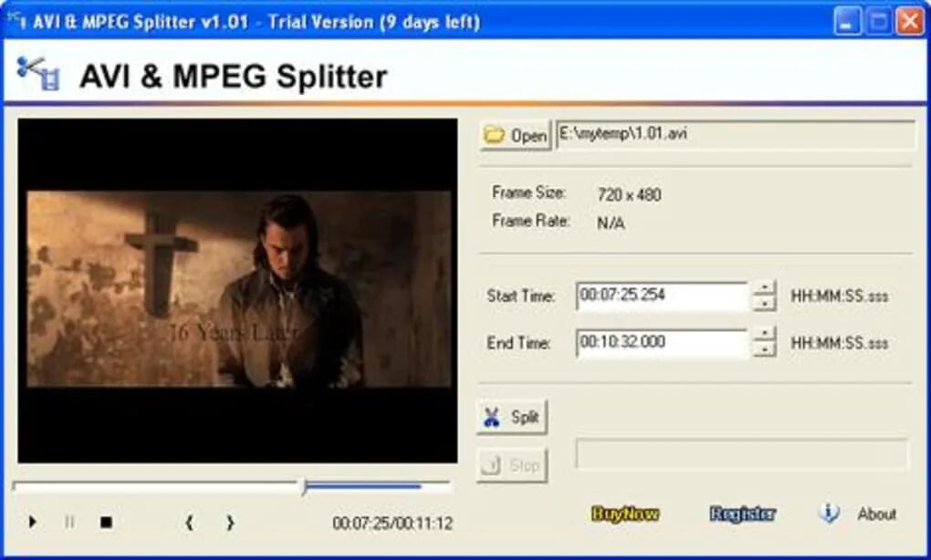Increase End Time with up spinner arrow

(x=765, y=334)
